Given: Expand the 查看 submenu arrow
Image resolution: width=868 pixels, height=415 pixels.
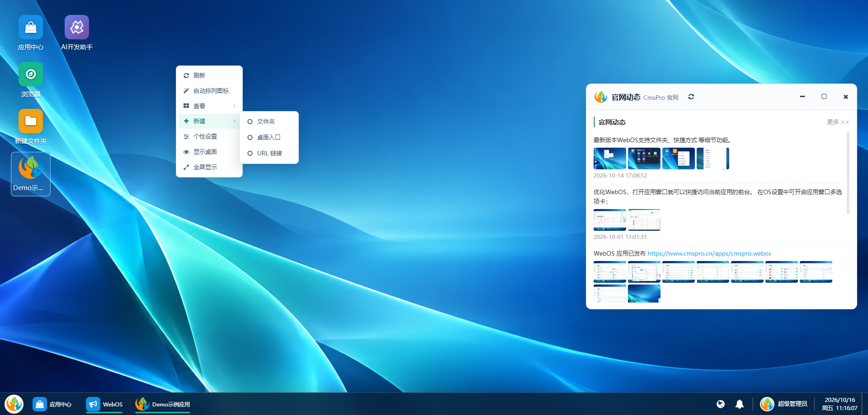Looking at the screenshot, I should (x=234, y=106).
